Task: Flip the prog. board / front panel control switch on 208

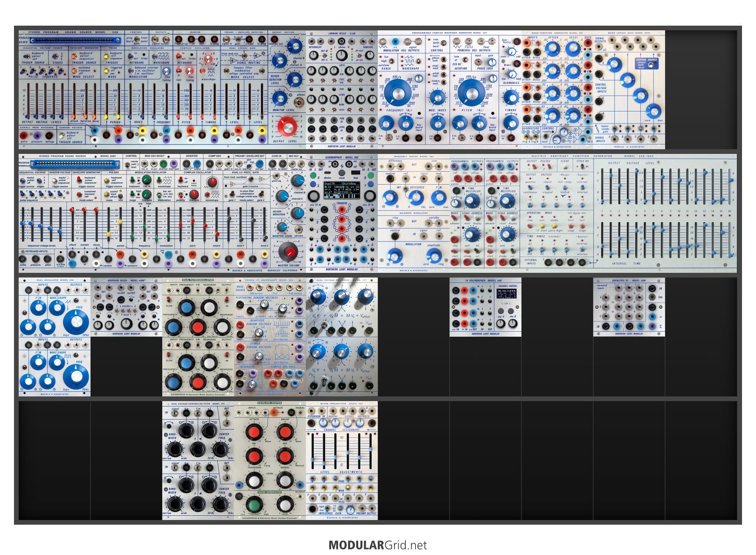Action: click(x=138, y=40)
